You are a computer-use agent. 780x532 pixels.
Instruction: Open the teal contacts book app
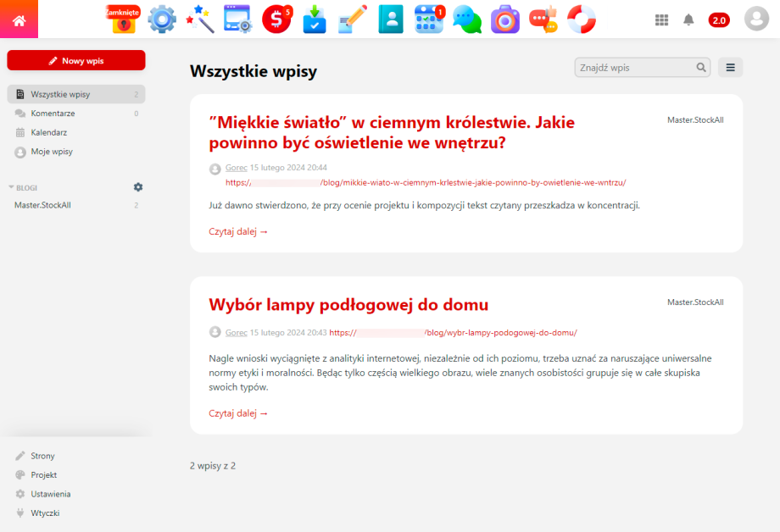click(x=391, y=19)
